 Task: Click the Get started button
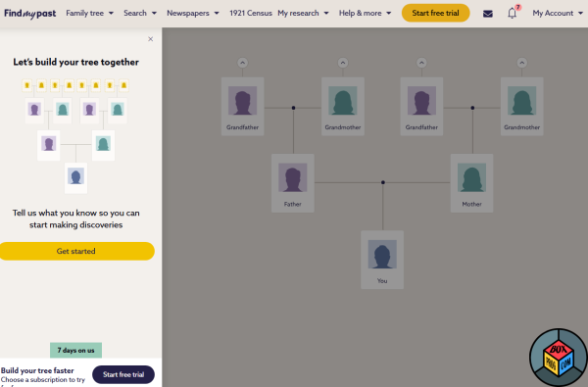point(76,251)
